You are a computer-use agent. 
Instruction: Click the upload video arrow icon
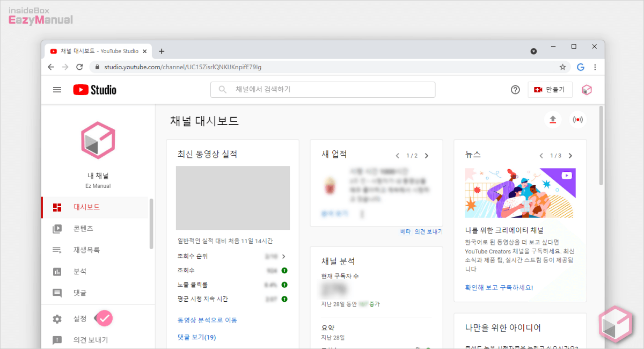click(553, 119)
